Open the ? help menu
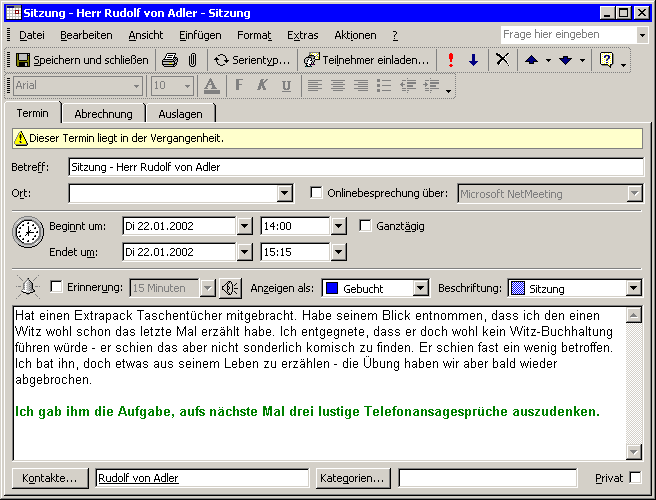Image resolution: width=656 pixels, height=500 pixels. point(395,35)
